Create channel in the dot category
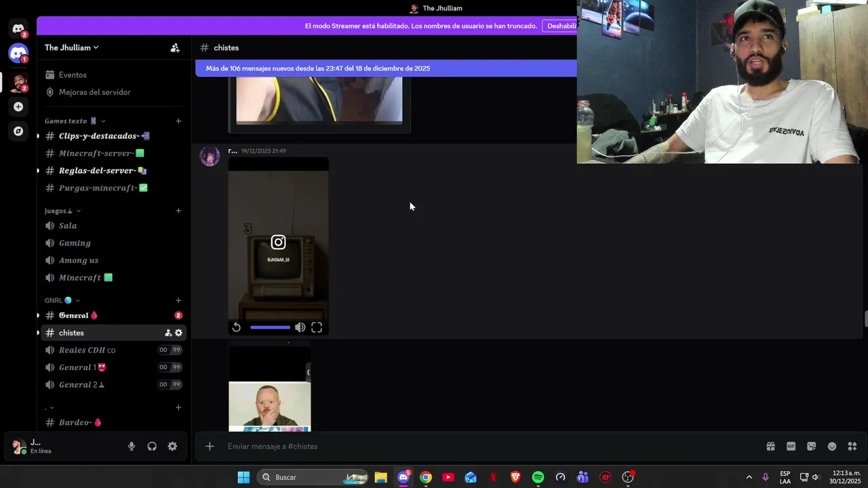Viewport: 868px width, 488px height. click(178, 407)
